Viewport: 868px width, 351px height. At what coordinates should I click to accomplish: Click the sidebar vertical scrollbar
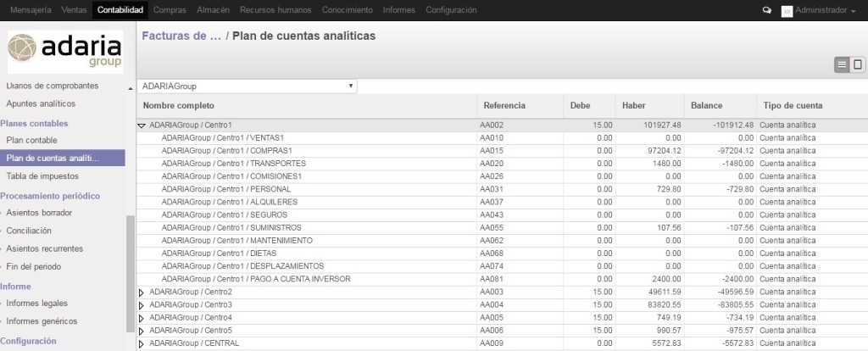(131, 274)
